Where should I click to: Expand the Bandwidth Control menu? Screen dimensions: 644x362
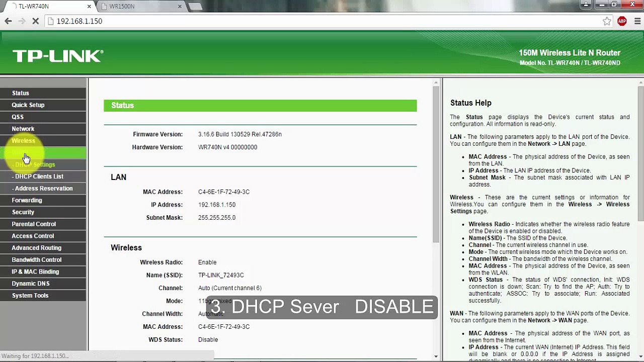click(x=37, y=260)
